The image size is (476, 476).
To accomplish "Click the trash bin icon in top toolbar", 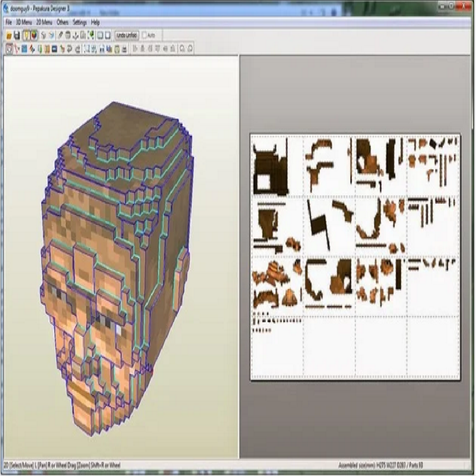I will tap(68, 36).
